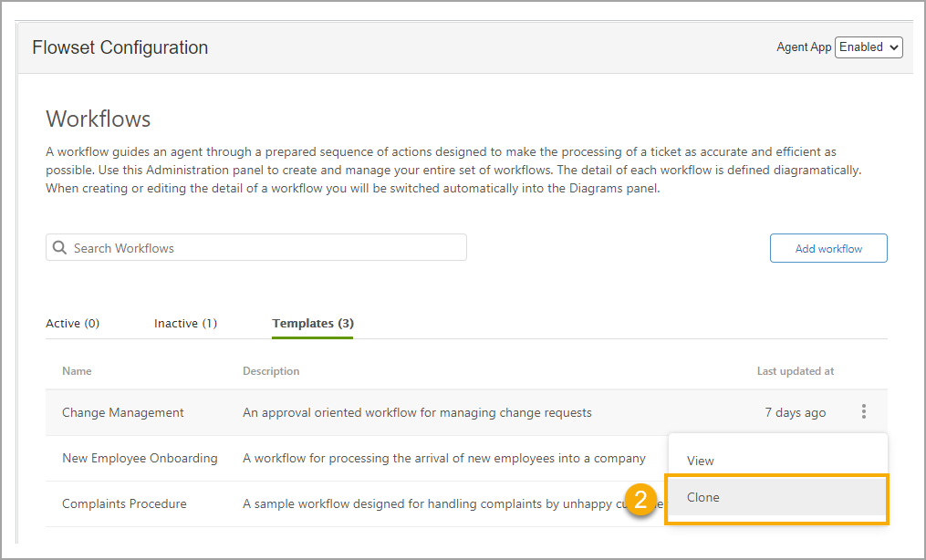Open the Agent App Enabled dropdown
Image resolution: width=926 pixels, height=560 pixels.
pos(869,47)
